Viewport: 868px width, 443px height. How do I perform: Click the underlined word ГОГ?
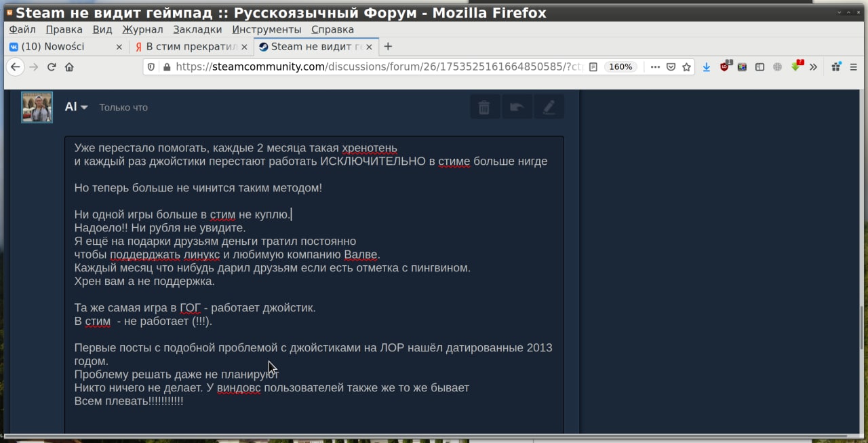(190, 308)
